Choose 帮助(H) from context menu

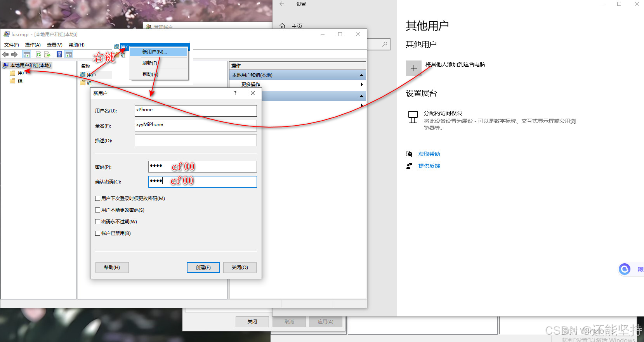(x=158, y=74)
